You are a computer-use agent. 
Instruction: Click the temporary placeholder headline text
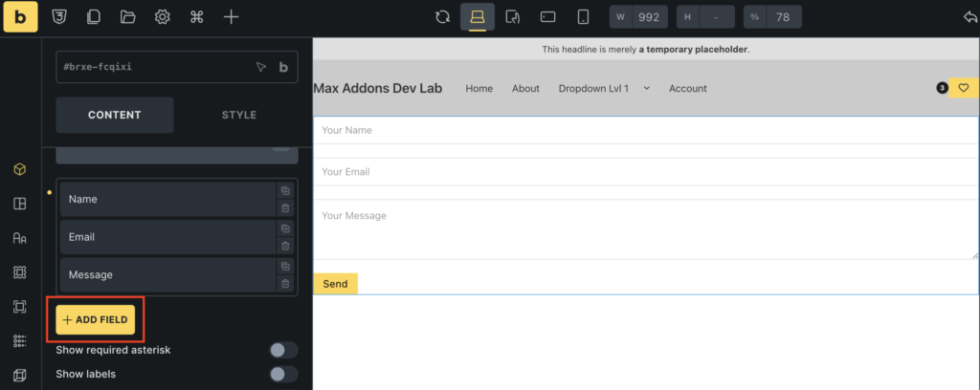[x=646, y=50]
